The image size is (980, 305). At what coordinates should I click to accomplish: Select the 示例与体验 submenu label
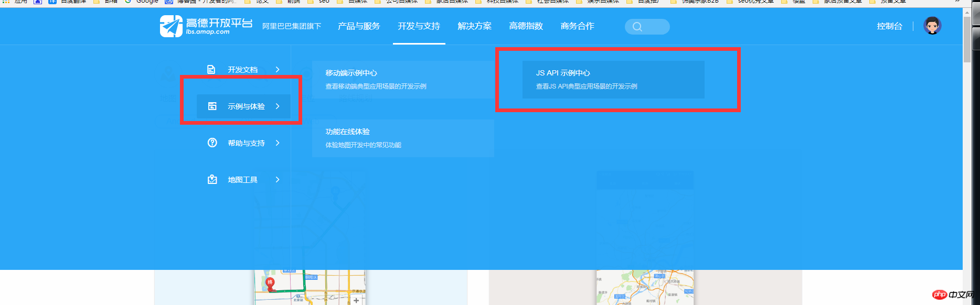pos(246,106)
